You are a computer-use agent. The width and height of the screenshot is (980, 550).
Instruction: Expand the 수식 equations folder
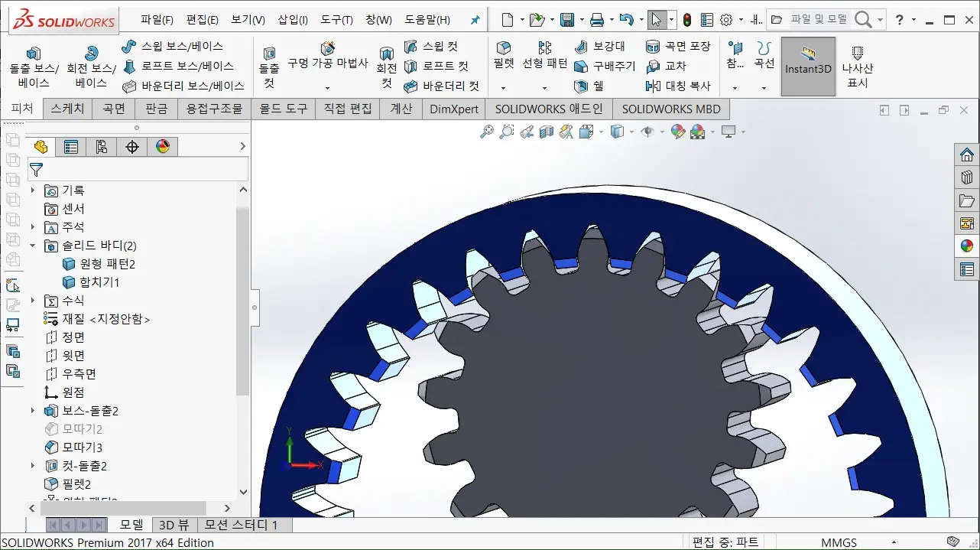tap(33, 301)
